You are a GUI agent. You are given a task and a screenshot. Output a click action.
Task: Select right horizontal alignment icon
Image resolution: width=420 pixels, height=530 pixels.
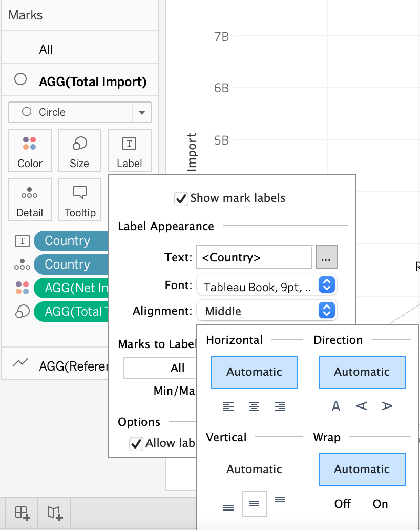pos(279,406)
